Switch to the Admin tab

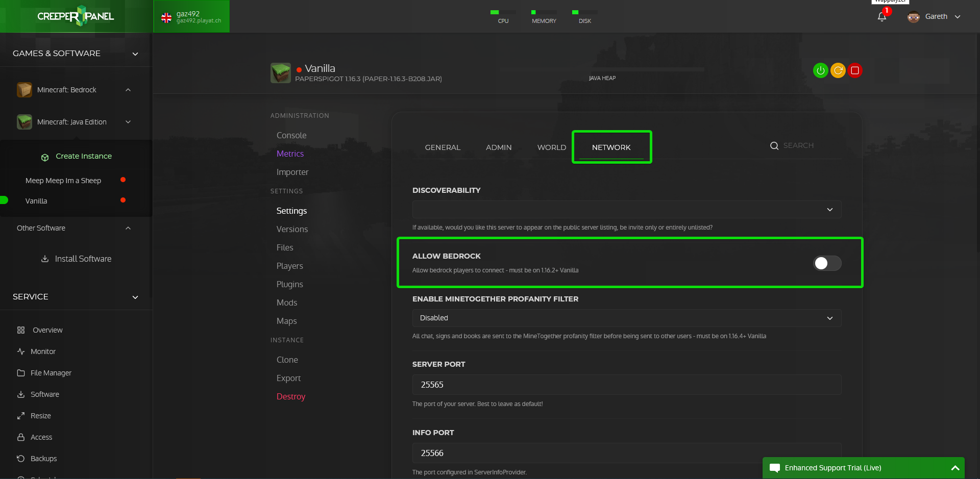tap(499, 147)
